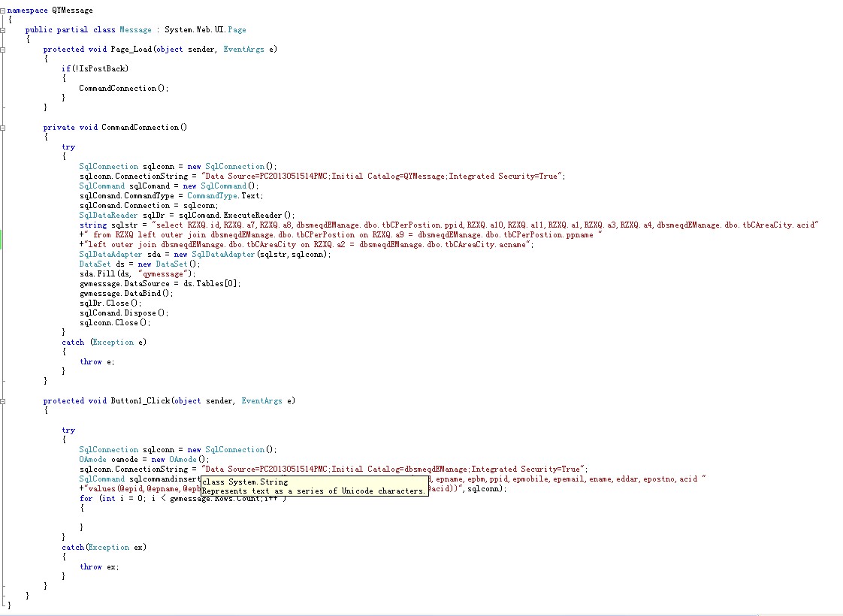The width and height of the screenshot is (843, 616).
Task: Click the 'sqlComand.Dispose();' line
Action: [x=124, y=313]
